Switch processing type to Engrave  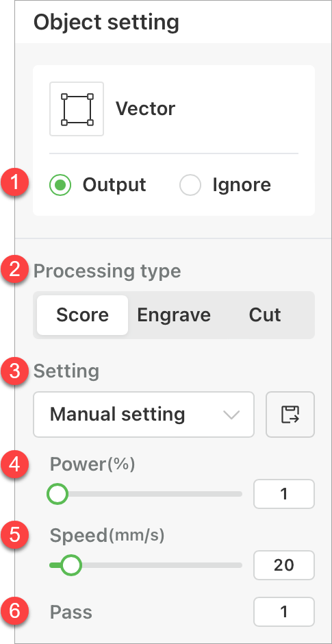[x=174, y=315]
